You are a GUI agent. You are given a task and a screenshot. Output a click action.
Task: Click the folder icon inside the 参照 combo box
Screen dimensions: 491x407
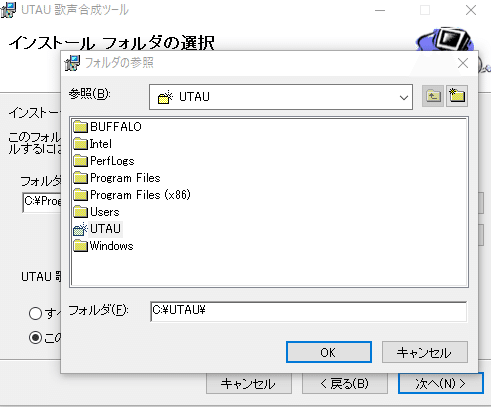pos(165,97)
